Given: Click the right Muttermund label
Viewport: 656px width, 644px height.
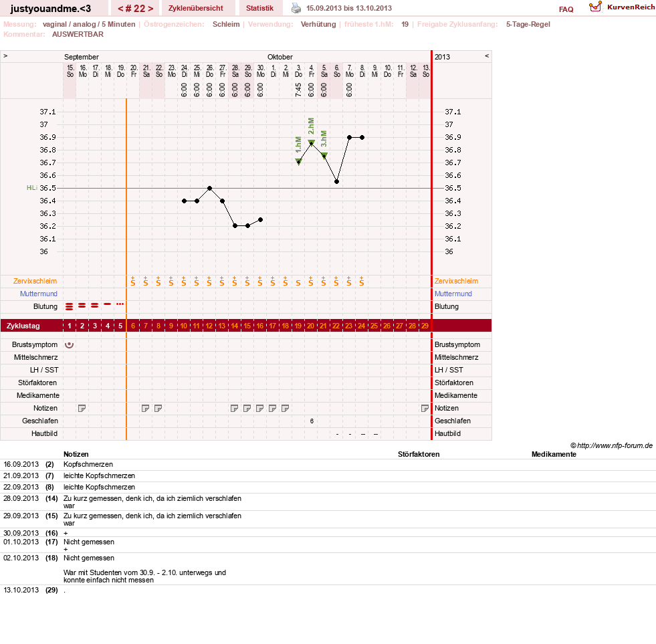Looking at the screenshot, I should 453,294.
